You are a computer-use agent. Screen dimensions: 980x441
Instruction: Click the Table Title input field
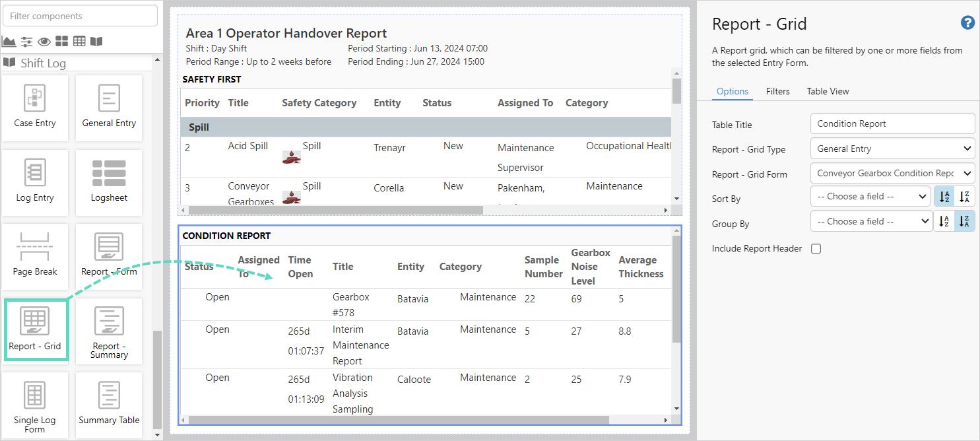click(892, 124)
